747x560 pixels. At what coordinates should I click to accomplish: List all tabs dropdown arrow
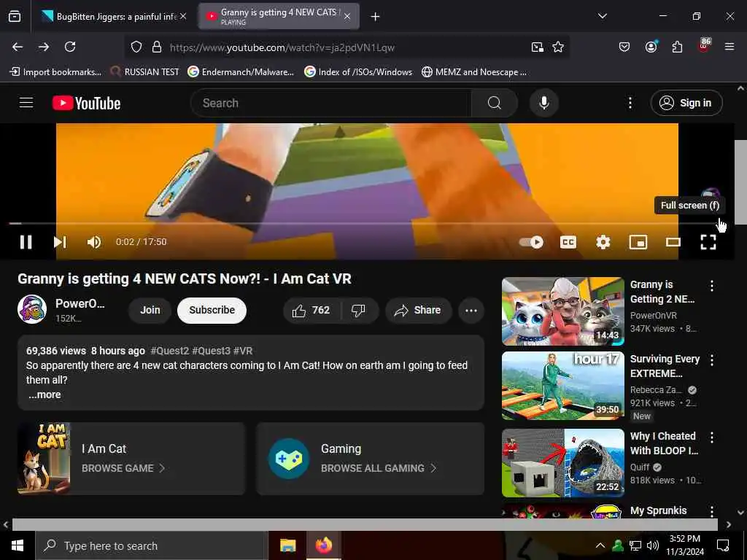pos(602,16)
